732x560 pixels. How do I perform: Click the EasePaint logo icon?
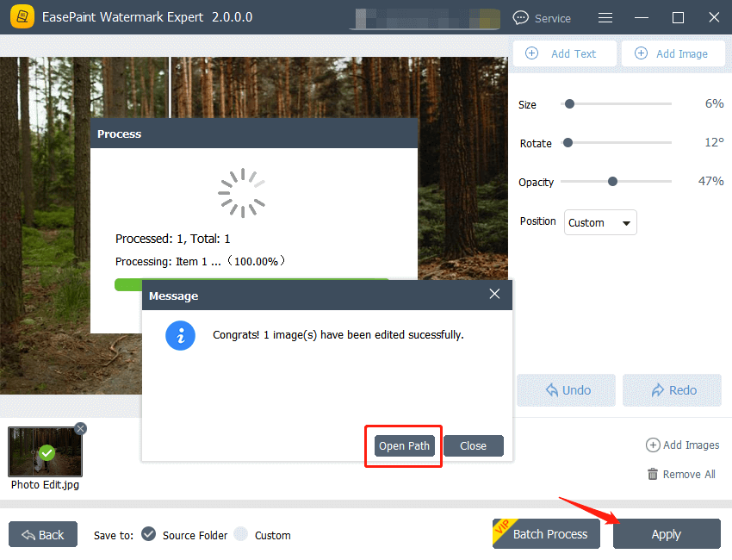pyautogui.click(x=22, y=17)
